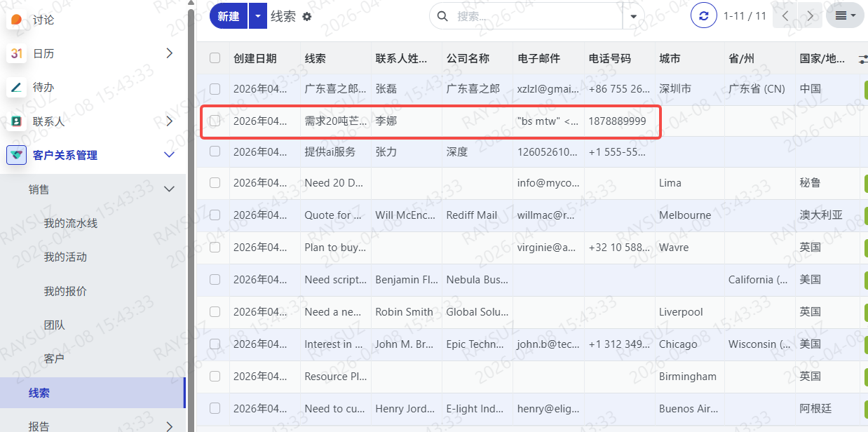Click the Melbourne city cell
The height and width of the screenshot is (432, 868).
(690, 215)
